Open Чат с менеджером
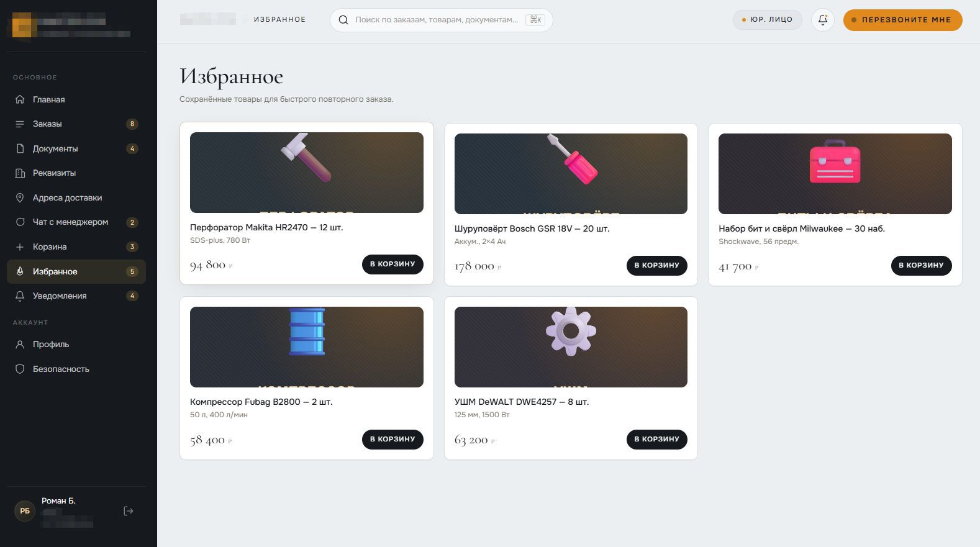This screenshot has height=547, width=980. click(x=76, y=222)
